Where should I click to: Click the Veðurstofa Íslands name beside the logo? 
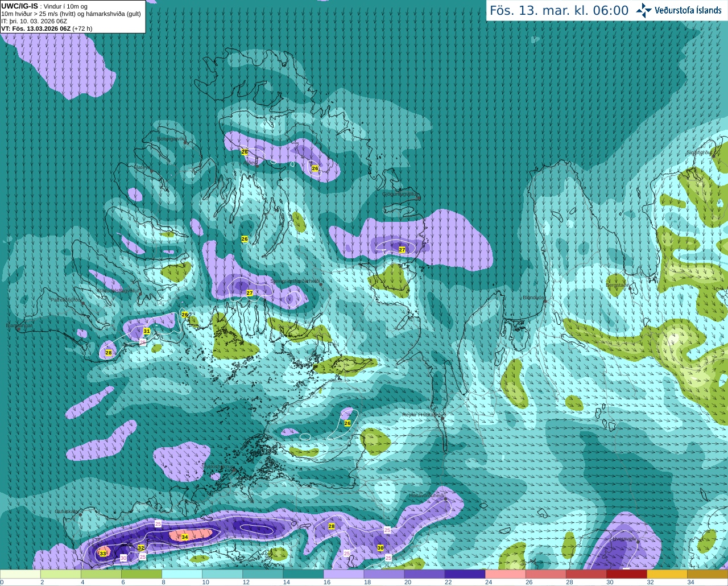688,10
